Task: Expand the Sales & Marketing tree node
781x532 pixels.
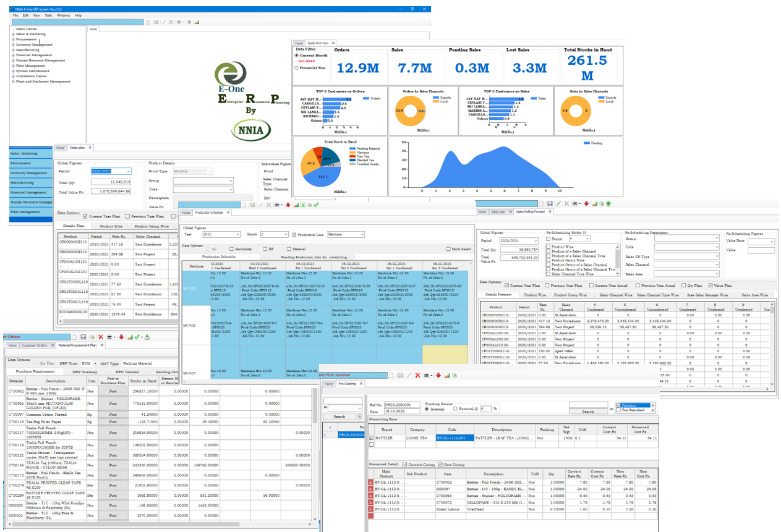Action: pyautogui.click(x=13, y=34)
